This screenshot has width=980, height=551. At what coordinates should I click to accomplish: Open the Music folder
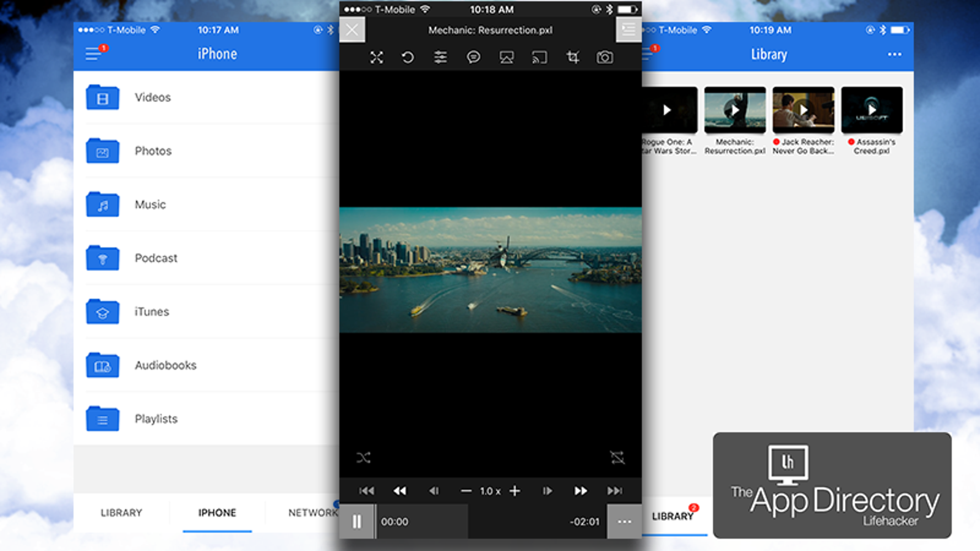[206, 204]
